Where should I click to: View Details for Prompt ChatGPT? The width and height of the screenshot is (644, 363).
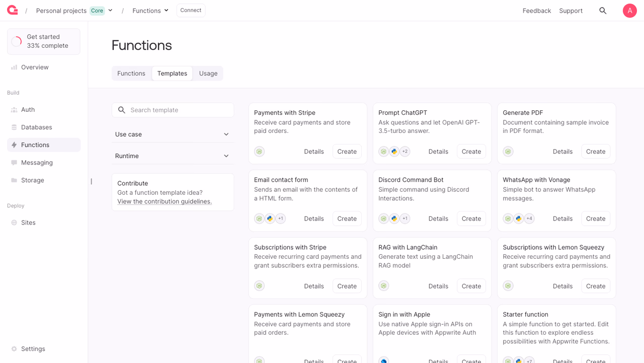(x=438, y=152)
